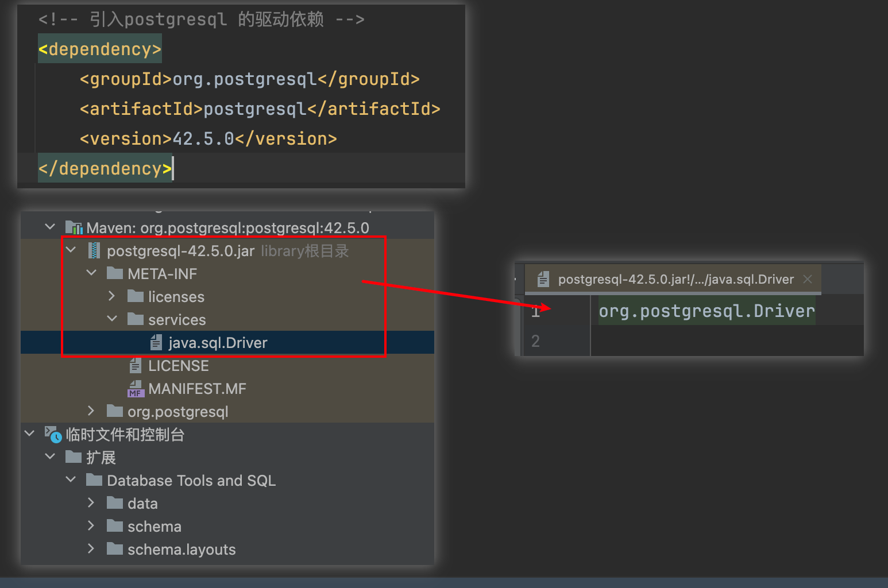This screenshot has height=588, width=888.
Task: Click the schema folder icon
Action: click(x=115, y=526)
